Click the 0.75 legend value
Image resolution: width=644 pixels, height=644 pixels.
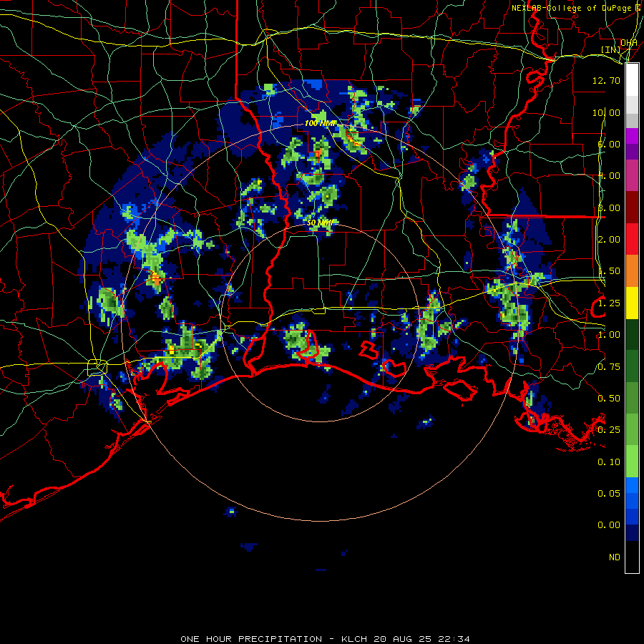[609, 367]
